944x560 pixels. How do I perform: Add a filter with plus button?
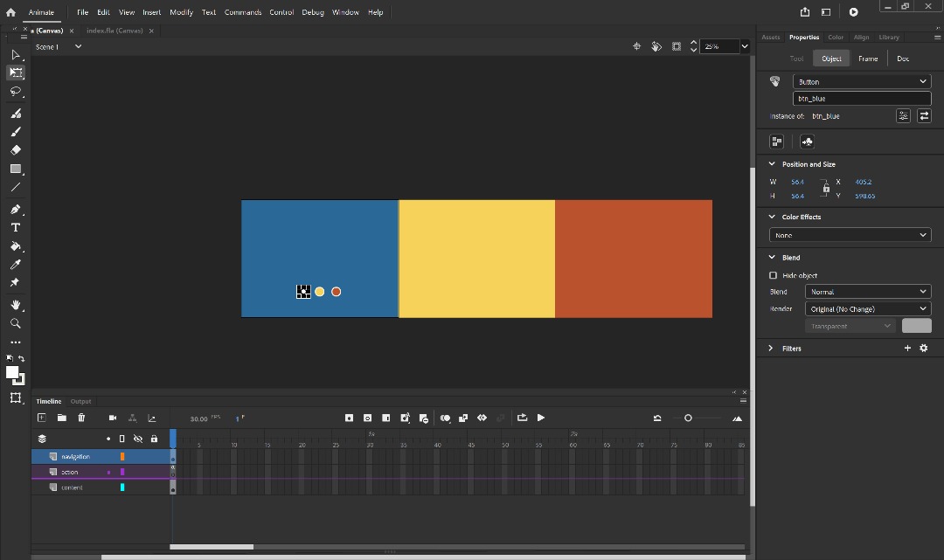point(907,349)
